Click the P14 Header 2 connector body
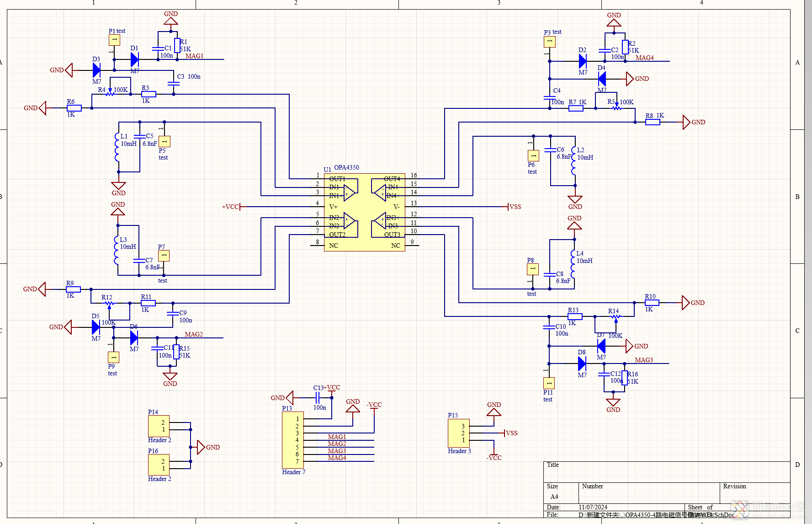The height and width of the screenshot is (524, 812). [159, 426]
